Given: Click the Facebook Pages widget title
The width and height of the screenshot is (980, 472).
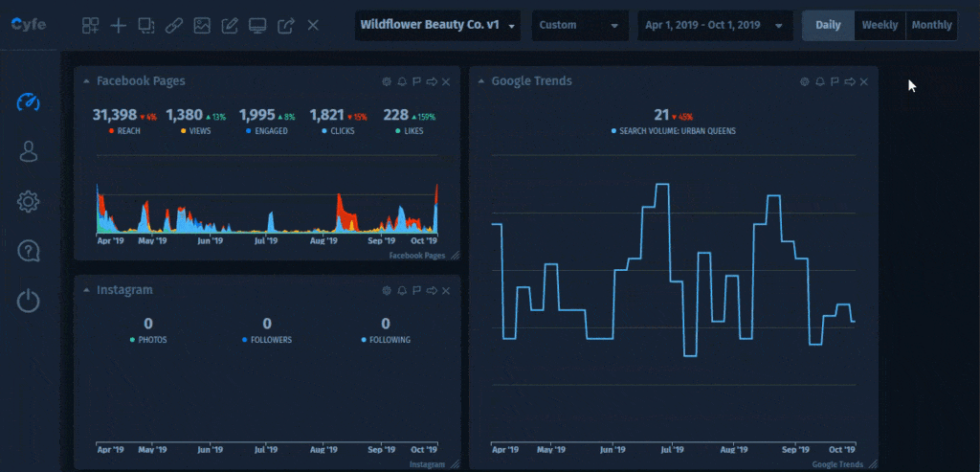Looking at the screenshot, I should click(141, 81).
